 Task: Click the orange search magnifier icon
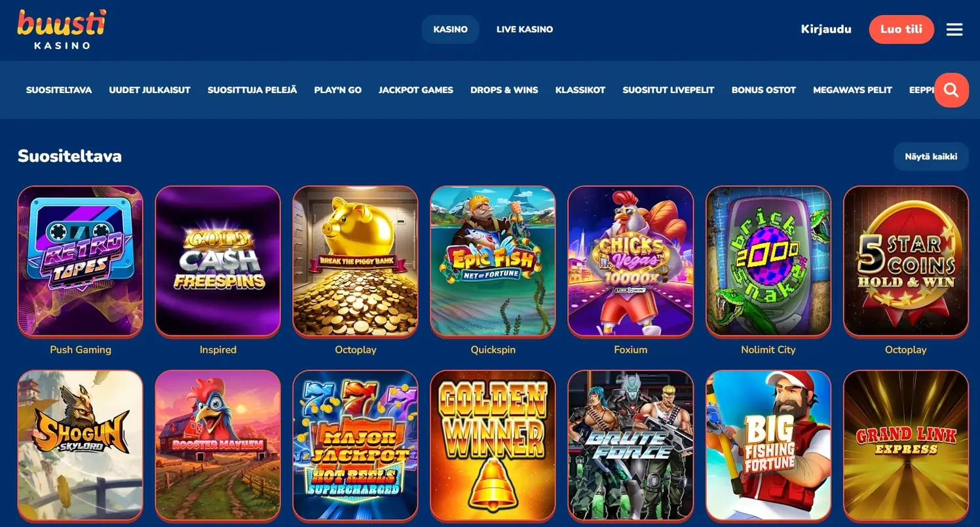(951, 90)
